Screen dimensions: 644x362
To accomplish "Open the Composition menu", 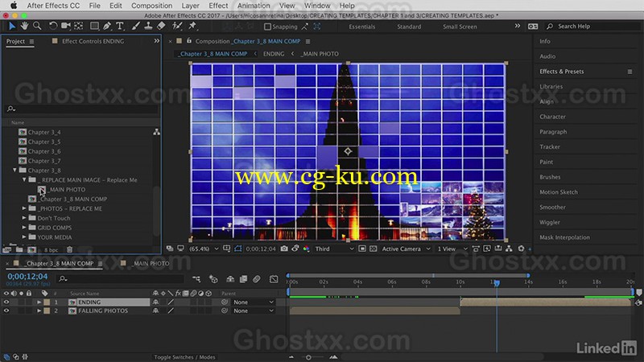I will (151, 6).
